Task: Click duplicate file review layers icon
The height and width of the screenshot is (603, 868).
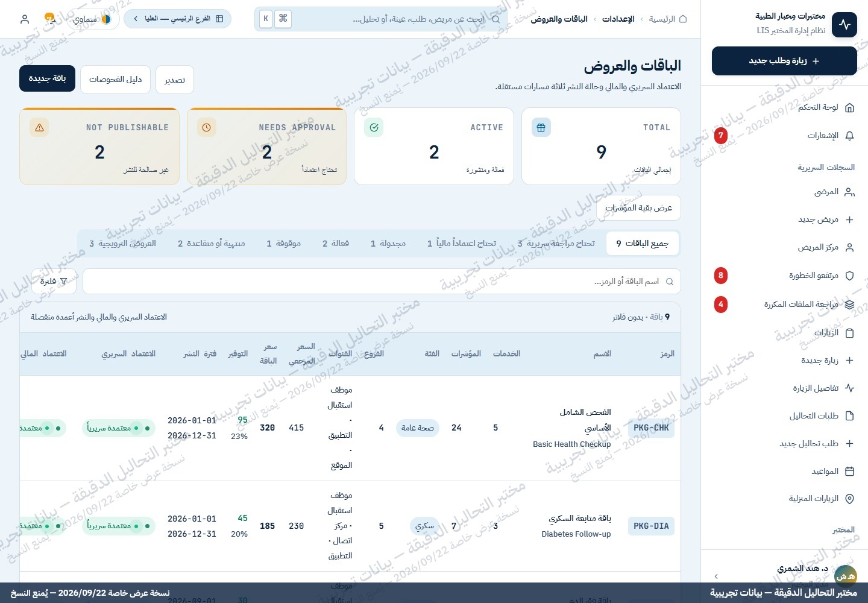Action: click(x=849, y=305)
